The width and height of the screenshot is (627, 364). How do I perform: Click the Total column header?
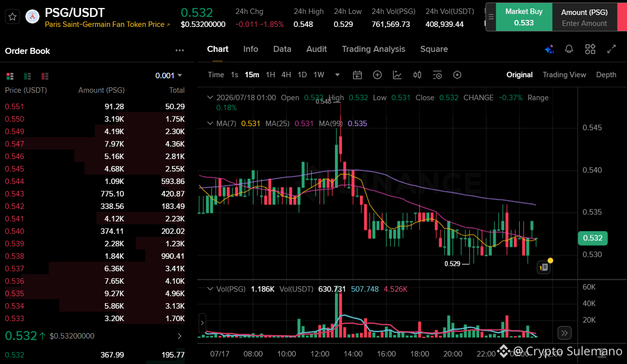[177, 90]
